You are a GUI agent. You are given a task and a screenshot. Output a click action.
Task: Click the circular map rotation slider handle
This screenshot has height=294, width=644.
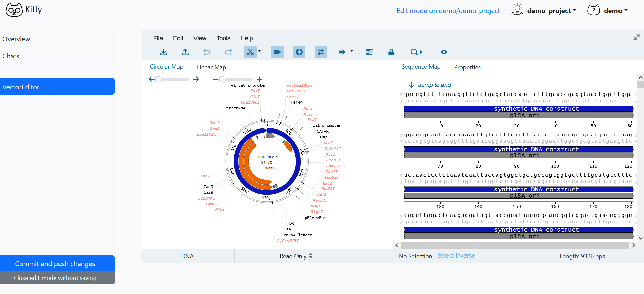point(158,79)
